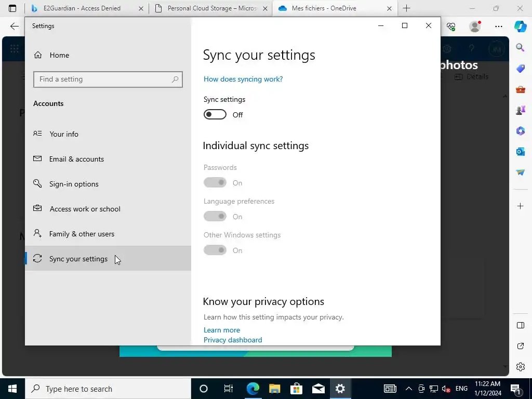Open Edge sidebar shopping tag icon
This screenshot has width=532, height=399.
coord(520,69)
